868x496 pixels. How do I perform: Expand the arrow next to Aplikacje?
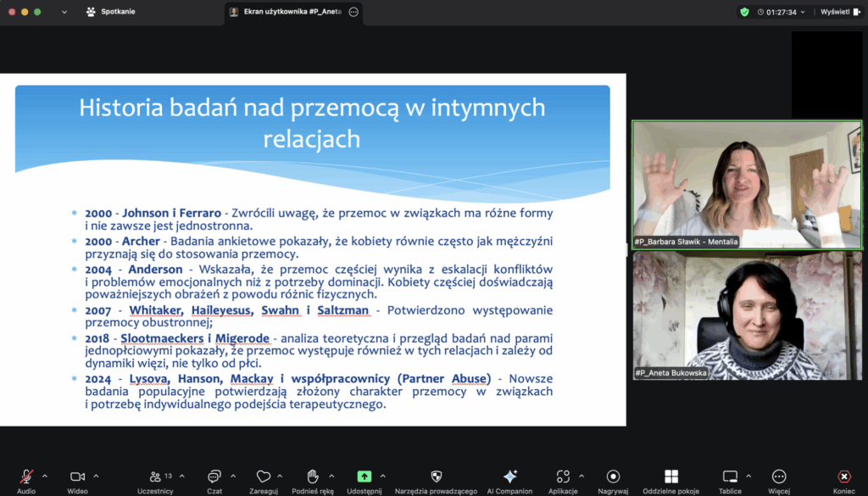click(581, 476)
